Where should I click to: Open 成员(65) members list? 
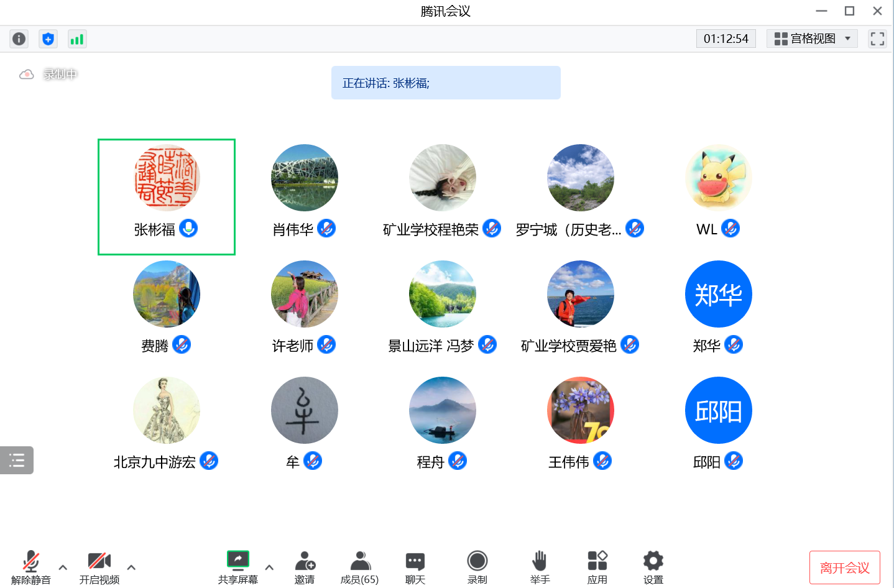tap(359, 567)
